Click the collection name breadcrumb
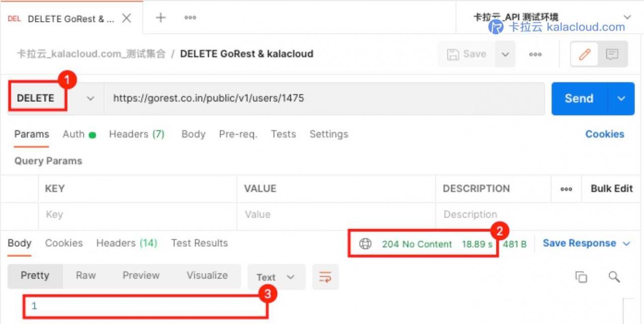 coord(91,54)
